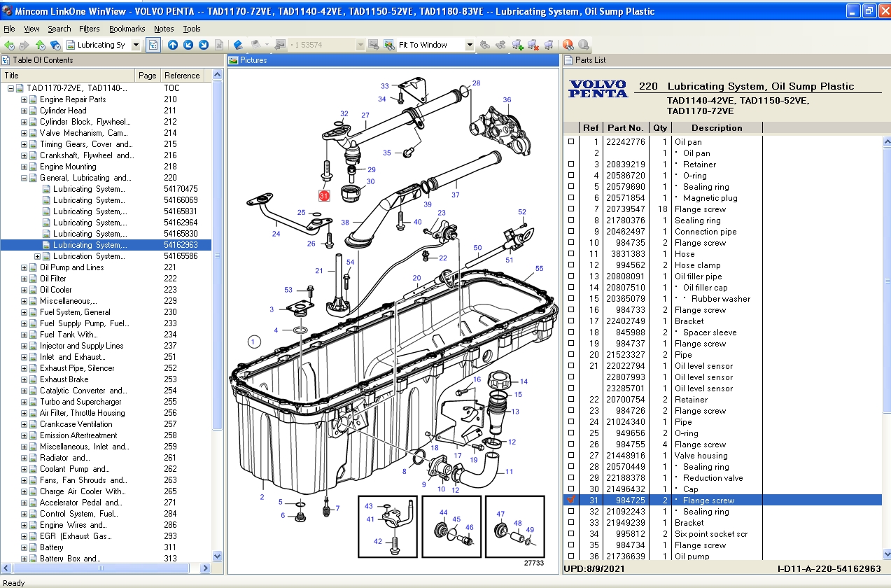Uncheck the selected Ref 31 Flange screw checkbox
This screenshot has height=588, width=891.
point(571,500)
